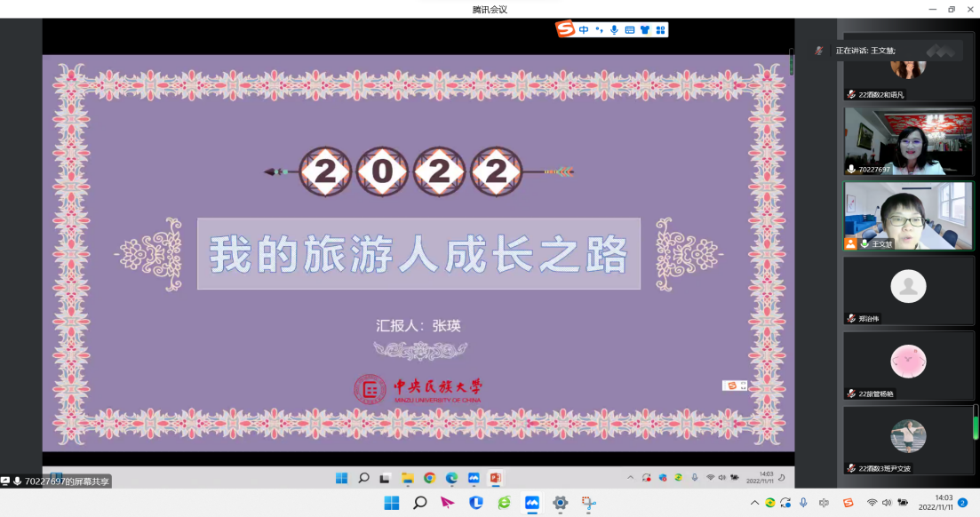Click PowerPoint icon in shared screen taskbar
This screenshot has width=980, height=517.
coord(496,478)
